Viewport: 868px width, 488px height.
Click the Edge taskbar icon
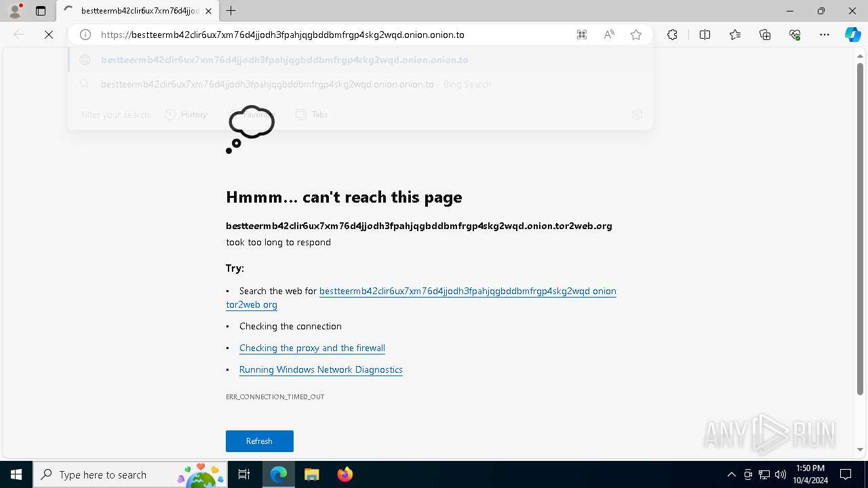279,474
